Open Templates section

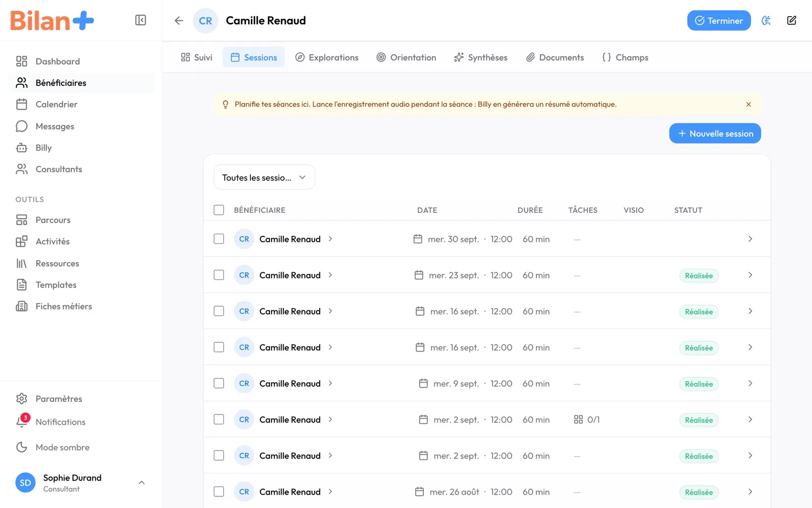[x=81, y=285]
